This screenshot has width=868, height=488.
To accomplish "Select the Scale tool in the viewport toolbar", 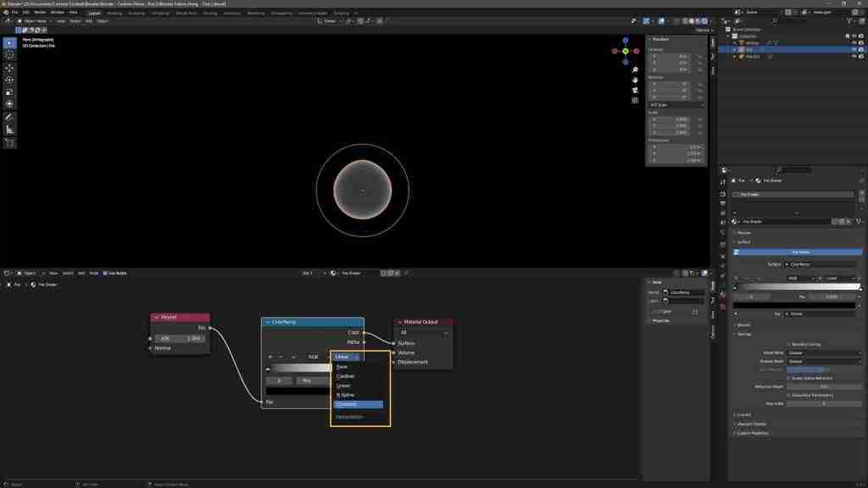I will pyautogui.click(x=9, y=92).
